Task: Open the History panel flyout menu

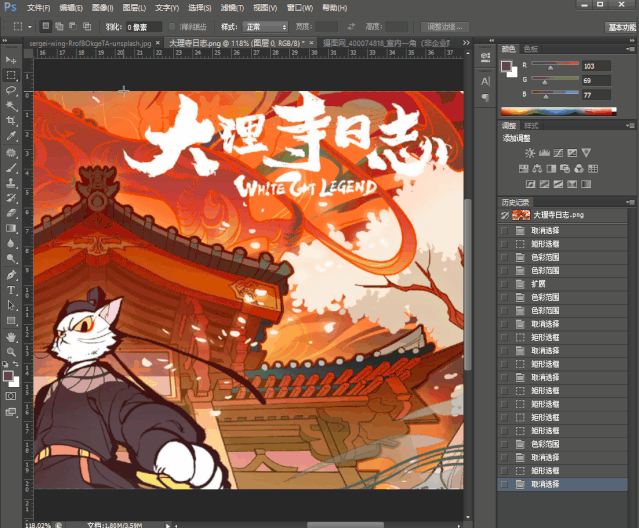Action: coord(630,202)
